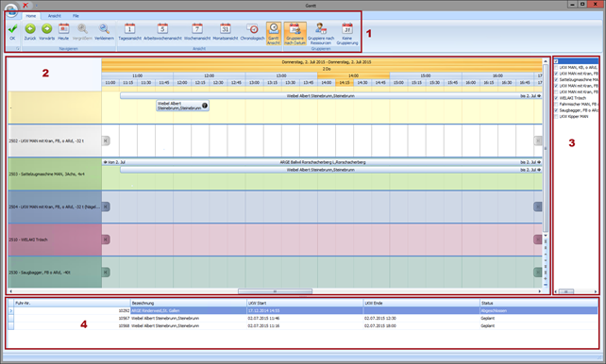The image size is (606, 364).
Task: Click previous-appointment button in row 2502
Action: tap(106, 141)
